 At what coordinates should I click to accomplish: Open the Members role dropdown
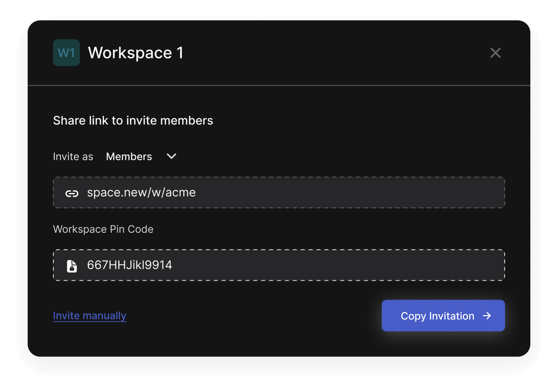[129, 157]
